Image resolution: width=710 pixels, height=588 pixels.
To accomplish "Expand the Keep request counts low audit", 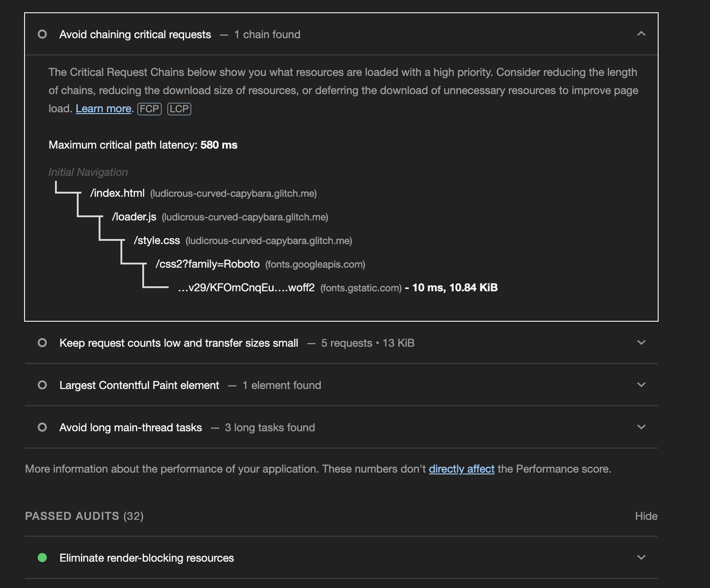I will [641, 343].
